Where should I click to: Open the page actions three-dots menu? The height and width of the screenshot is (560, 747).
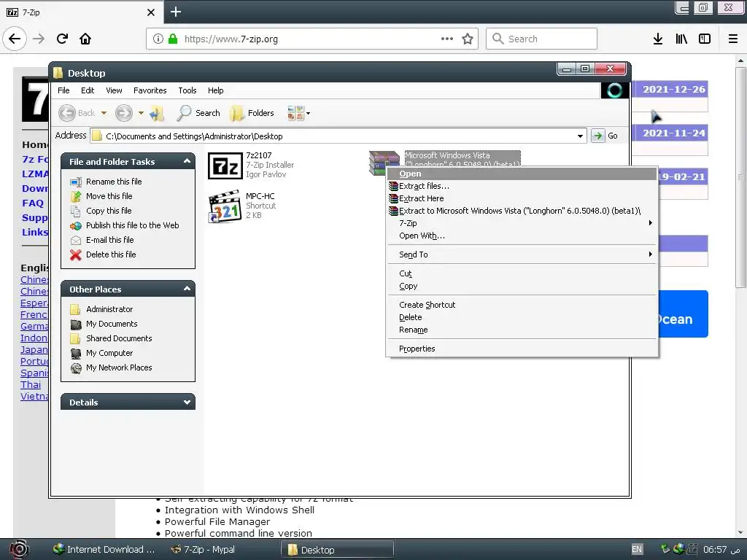(x=447, y=39)
